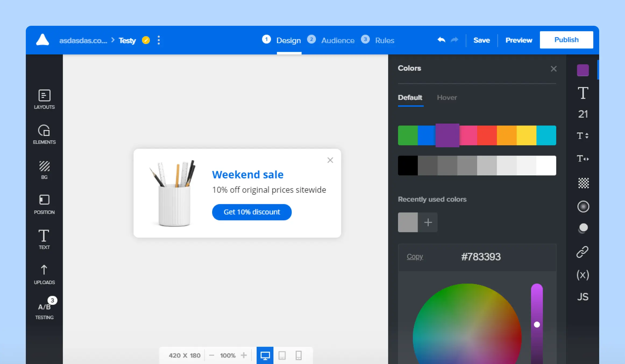The width and height of the screenshot is (625, 364).
Task: Zoom in the canvas with plus button
Action: tap(244, 355)
